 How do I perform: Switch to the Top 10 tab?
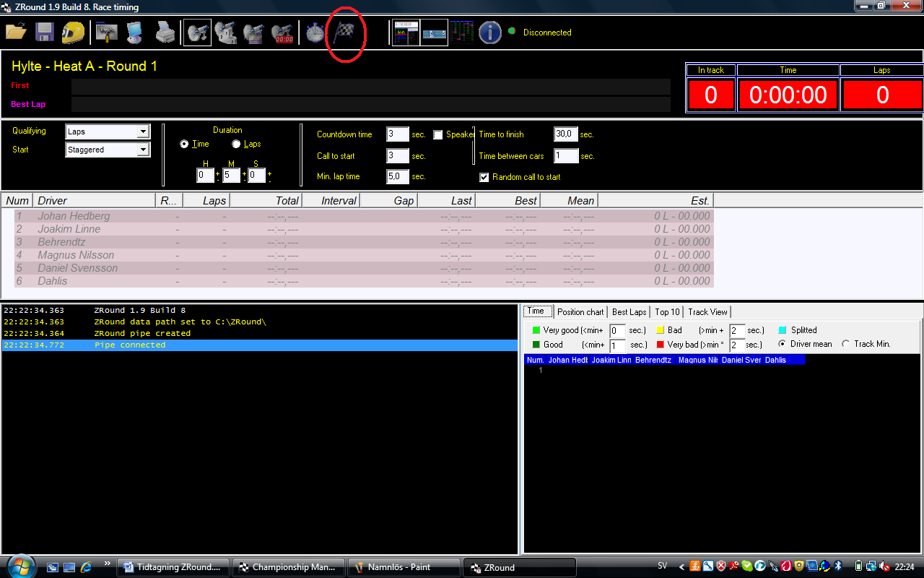(667, 312)
